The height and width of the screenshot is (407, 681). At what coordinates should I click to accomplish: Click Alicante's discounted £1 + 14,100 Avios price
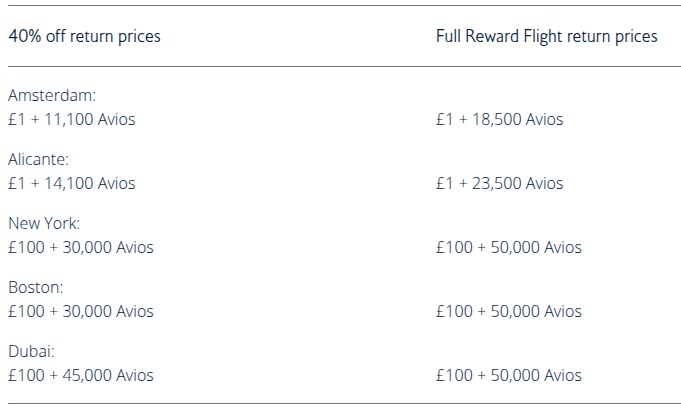pos(72,184)
